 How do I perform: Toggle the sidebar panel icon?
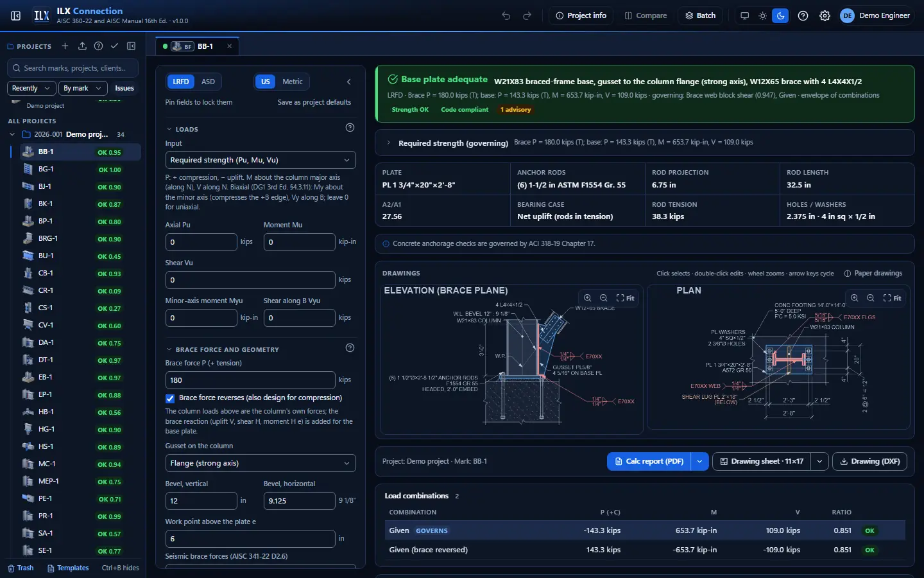tap(16, 15)
